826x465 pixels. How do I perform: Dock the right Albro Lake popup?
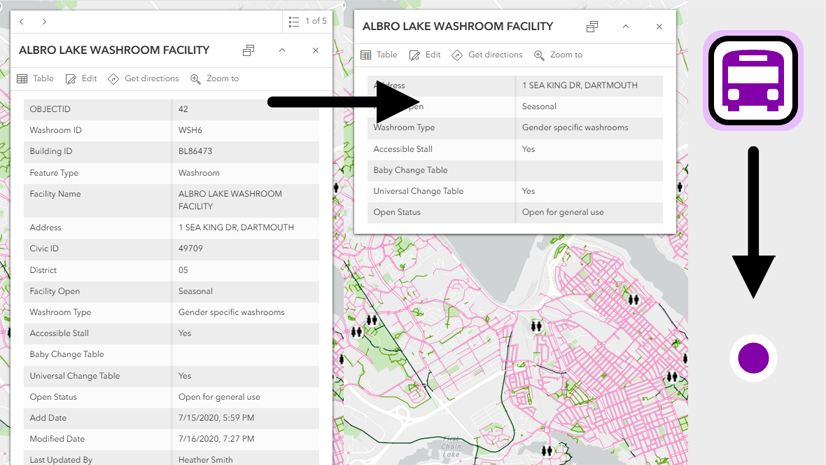point(592,27)
